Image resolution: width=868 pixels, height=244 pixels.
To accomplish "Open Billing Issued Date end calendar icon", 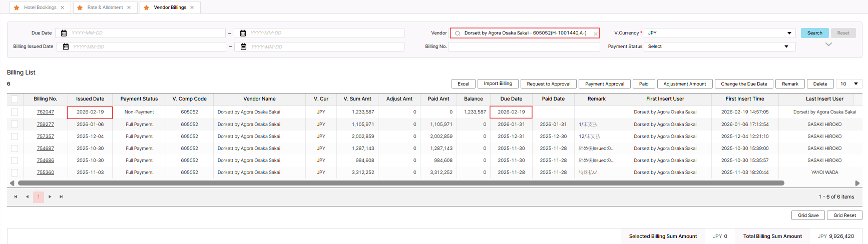I will pyautogui.click(x=244, y=46).
